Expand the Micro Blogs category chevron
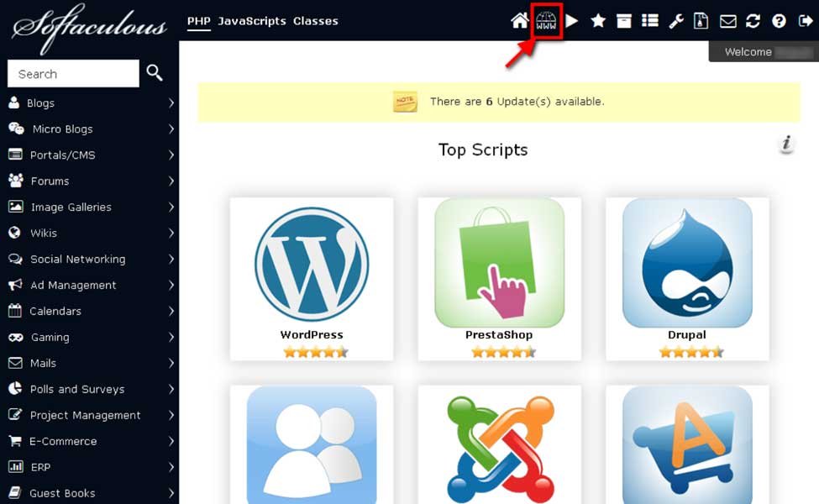This screenshot has height=504, width=819. click(x=171, y=129)
